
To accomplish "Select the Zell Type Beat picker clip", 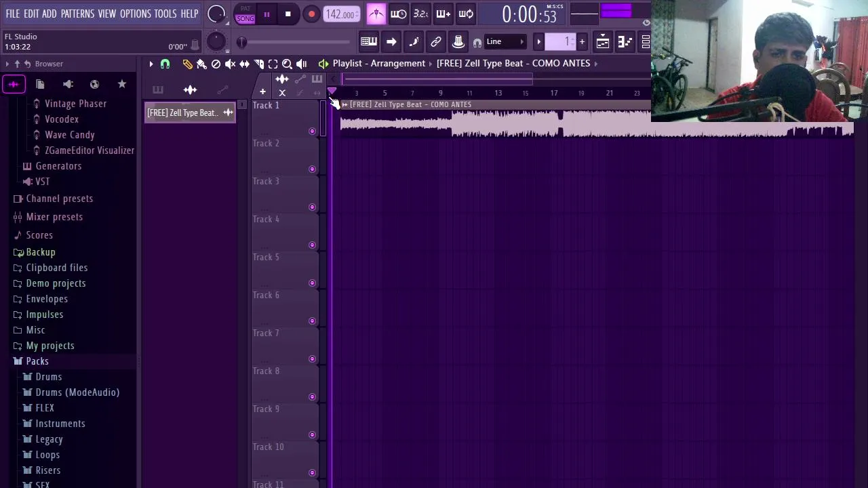I will point(190,113).
